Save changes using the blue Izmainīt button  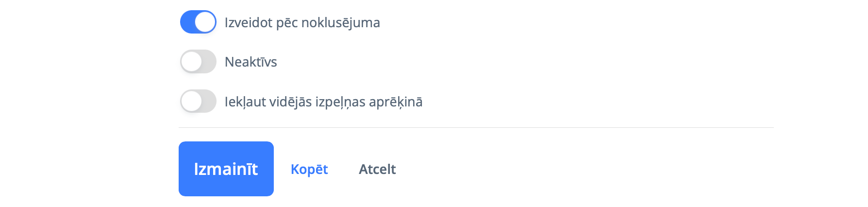coord(226,169)
